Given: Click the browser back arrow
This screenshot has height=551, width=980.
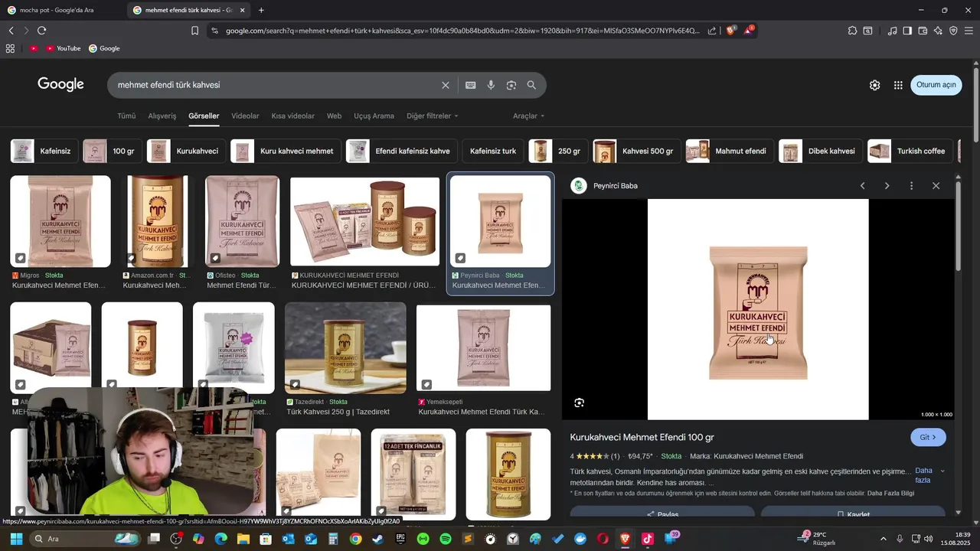Looking at the screenshot, I should pyautogui.click(x=11, y=31).
